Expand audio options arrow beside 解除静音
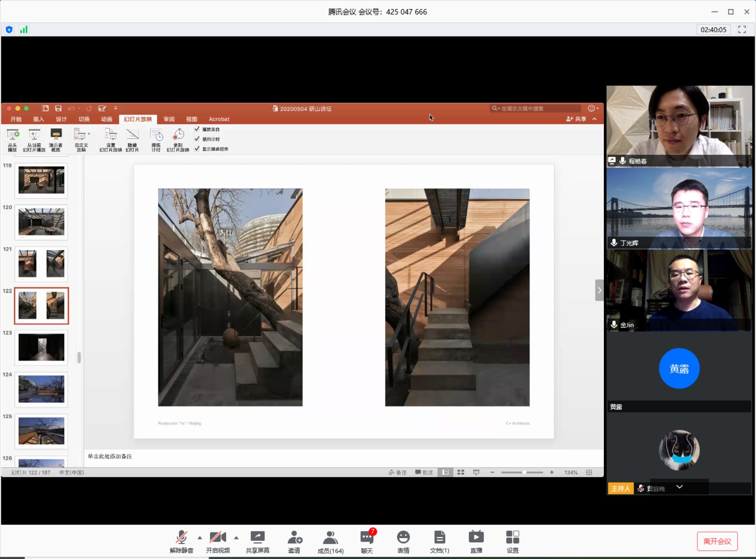Viewport: 756px width, 559px height. pos(200,538)
